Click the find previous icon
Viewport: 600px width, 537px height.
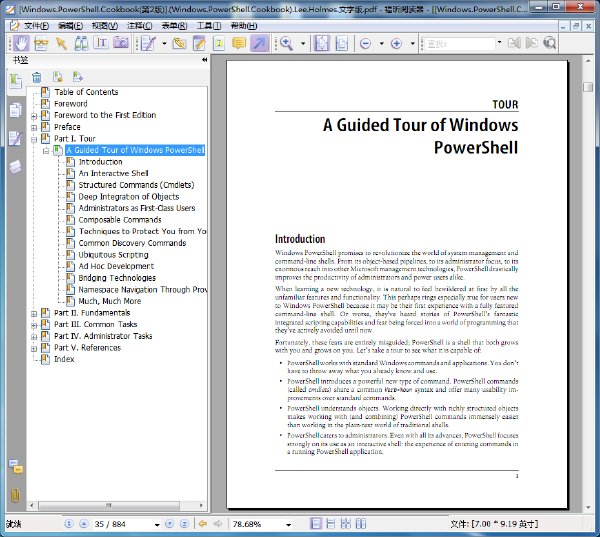click(514, 43)
